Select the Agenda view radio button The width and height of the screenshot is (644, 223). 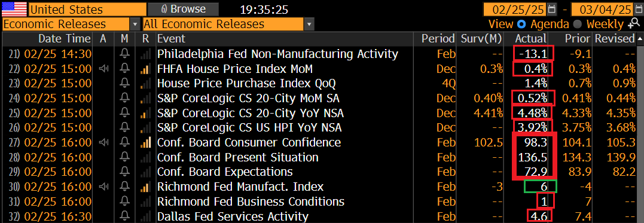click(521, 25)
